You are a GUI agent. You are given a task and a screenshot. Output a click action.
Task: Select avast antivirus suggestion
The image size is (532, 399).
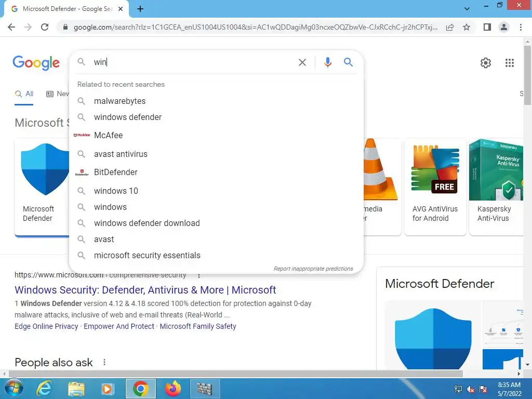(216, 154)
